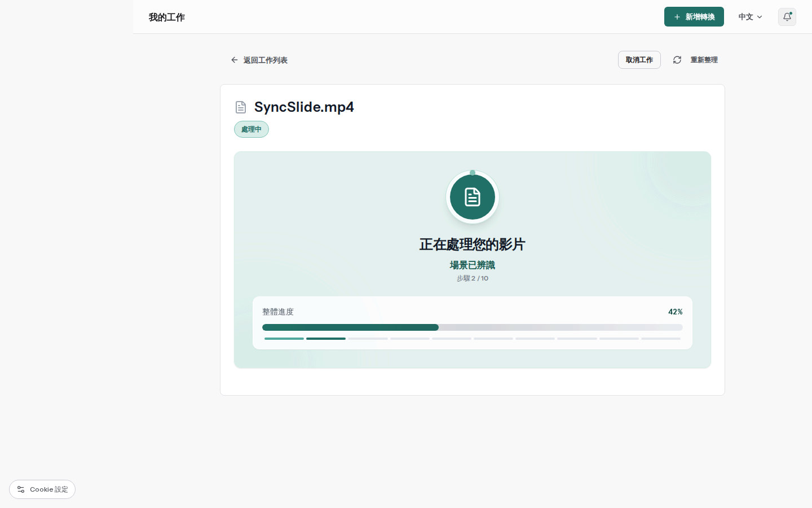Click the refresh icon next to 重新整理
This screenshot has height=508, width=812.
pyautogui.click(x=677, y=60)
